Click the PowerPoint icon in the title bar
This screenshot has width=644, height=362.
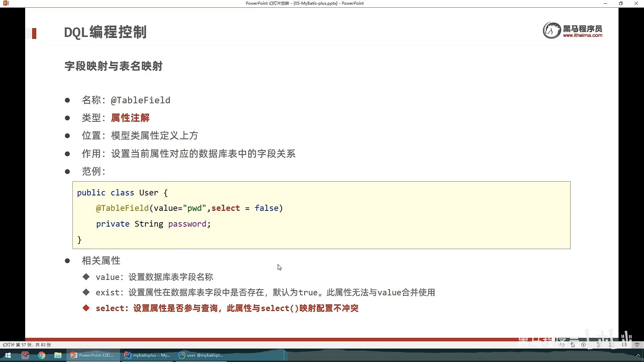pos(6,3)
